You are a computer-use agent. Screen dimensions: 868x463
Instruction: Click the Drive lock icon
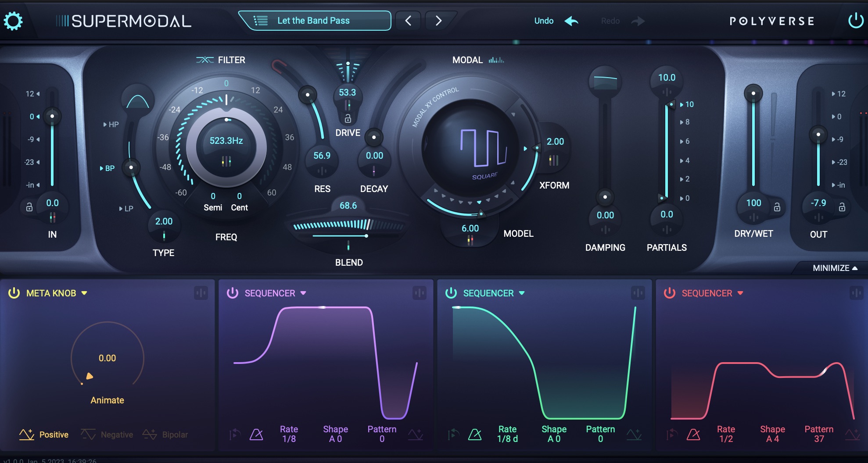(348, 118)
